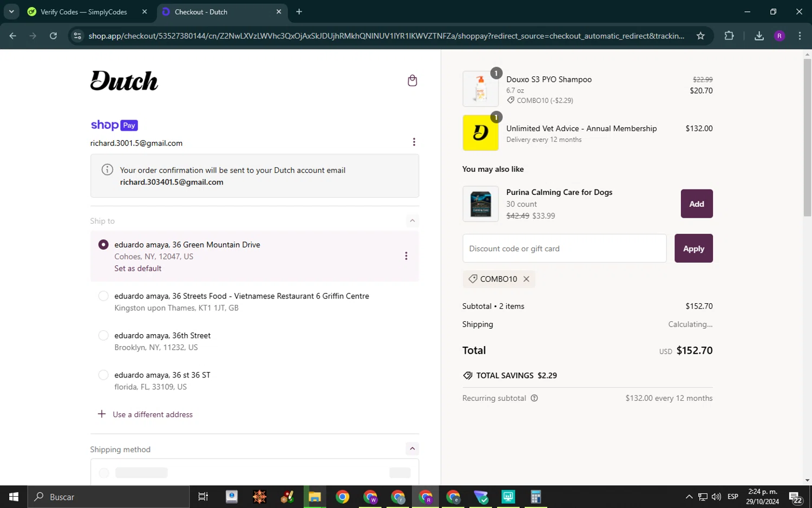Click the Shop Pay logo
Image resolution: width=812 pixels, height=508 pixels.
click(x=114, y=125)
